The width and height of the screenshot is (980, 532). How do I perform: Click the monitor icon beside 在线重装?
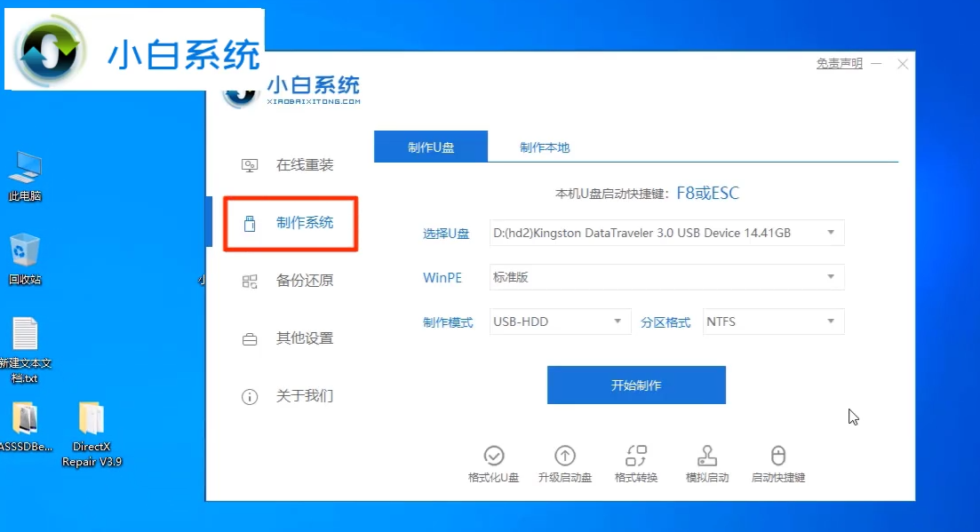(x=250, y=165)
